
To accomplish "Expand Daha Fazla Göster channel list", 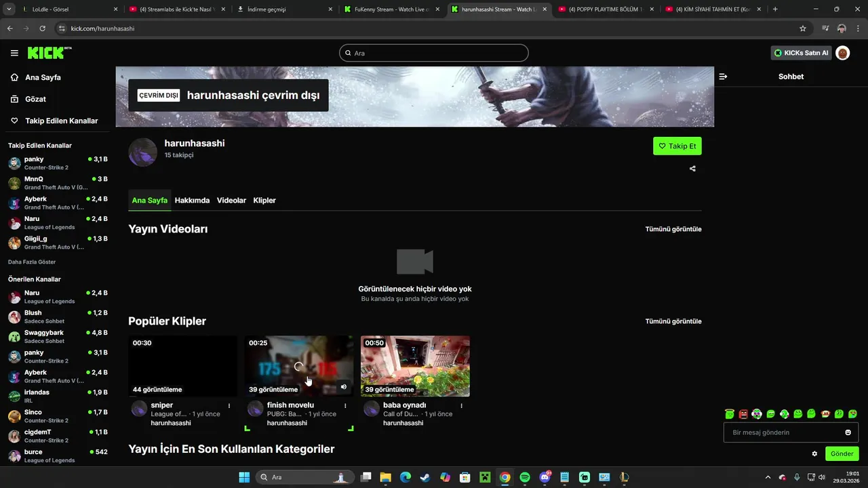I will 32,262.
